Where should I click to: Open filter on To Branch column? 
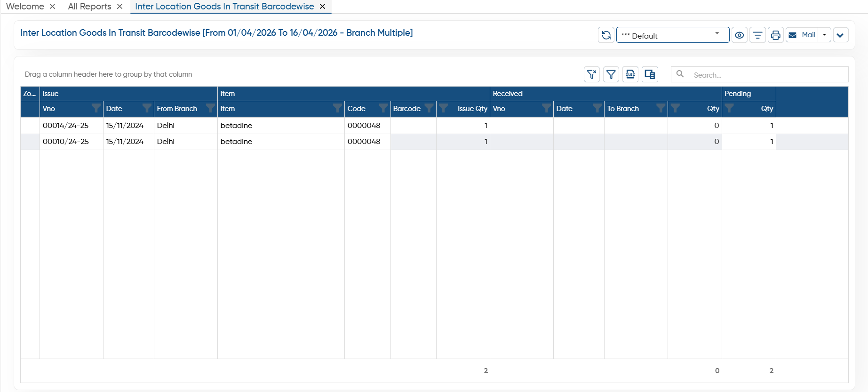pos(661,108)
